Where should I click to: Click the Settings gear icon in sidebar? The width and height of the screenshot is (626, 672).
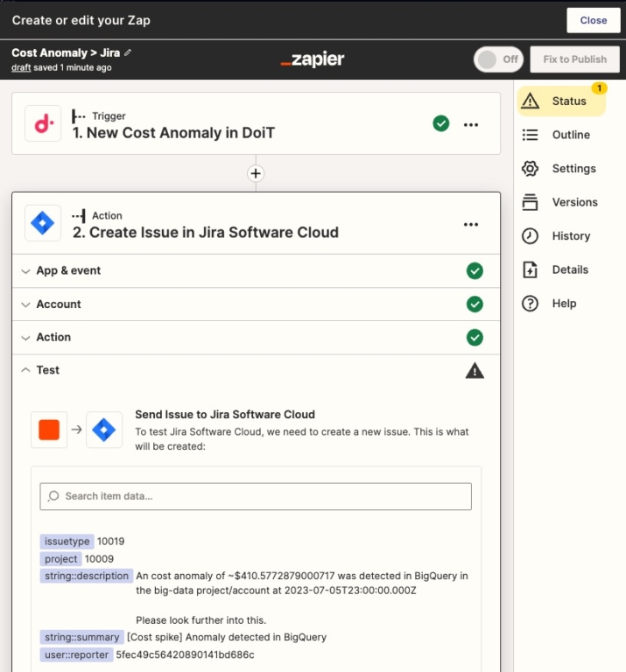tap(531, 168)
